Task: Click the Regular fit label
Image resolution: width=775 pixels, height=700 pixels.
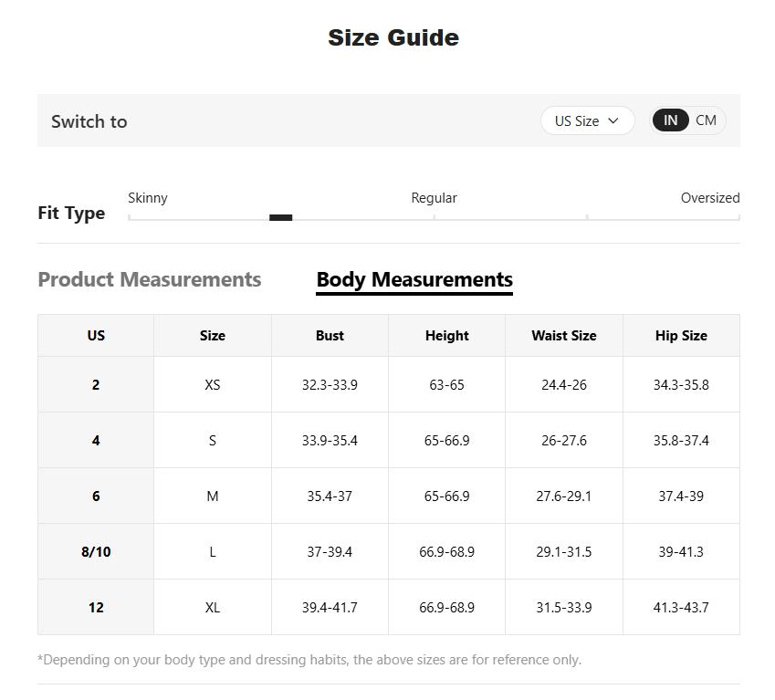Action: point(434,198)
